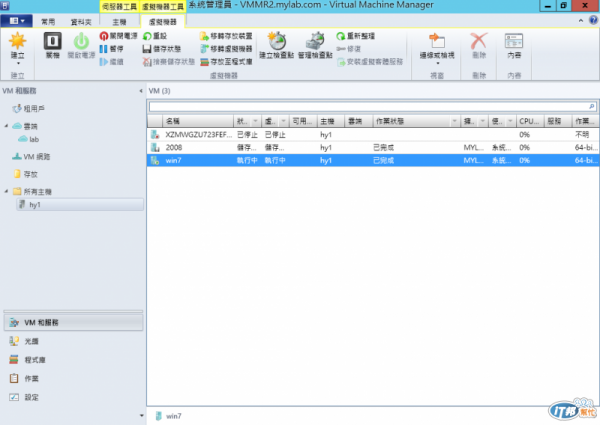Select host hy1 in the tree
Screen dimensions: 600x425
pos(80,205)
